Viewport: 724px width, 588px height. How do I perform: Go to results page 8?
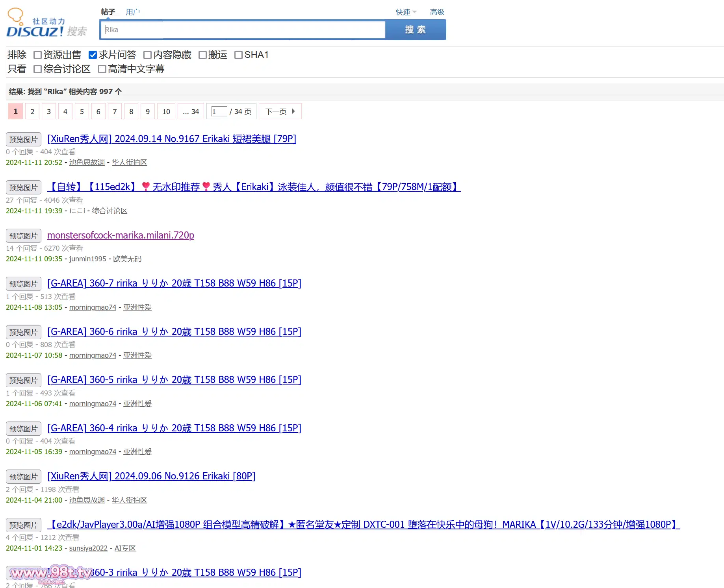click(131, 111)
